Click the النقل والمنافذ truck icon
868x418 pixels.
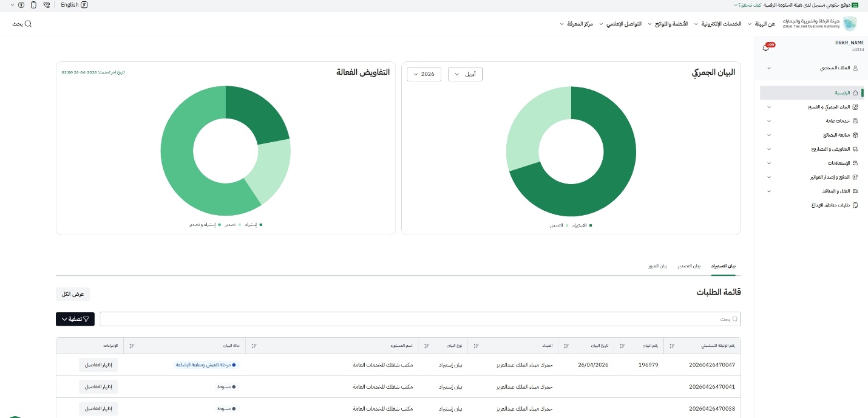[x=855, y=191]
